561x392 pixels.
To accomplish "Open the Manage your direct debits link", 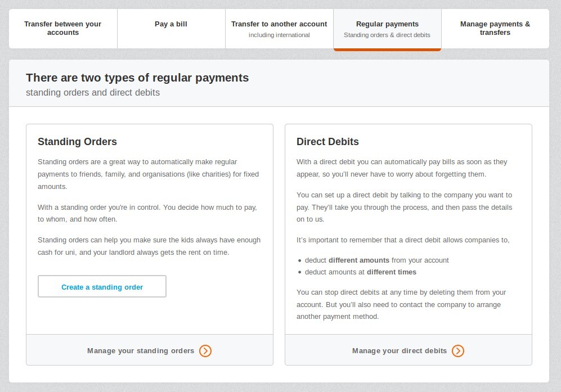I will point(408,350).
